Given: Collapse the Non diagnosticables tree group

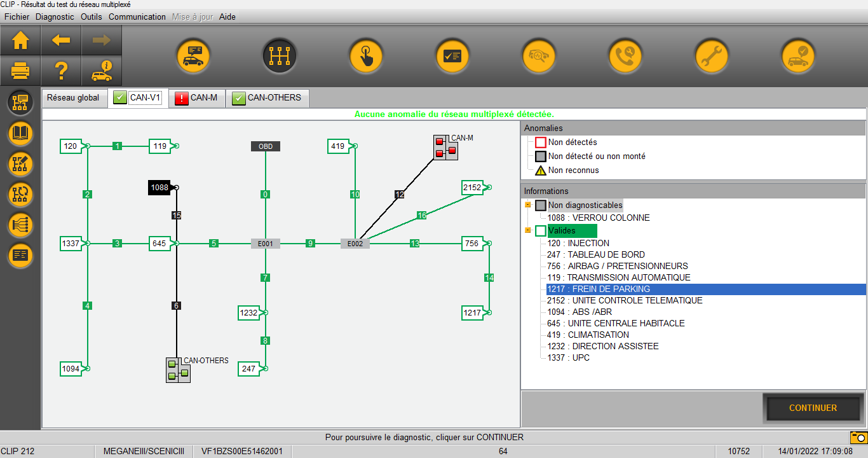Looking at the screenshot, I should (x=527, y=205).
